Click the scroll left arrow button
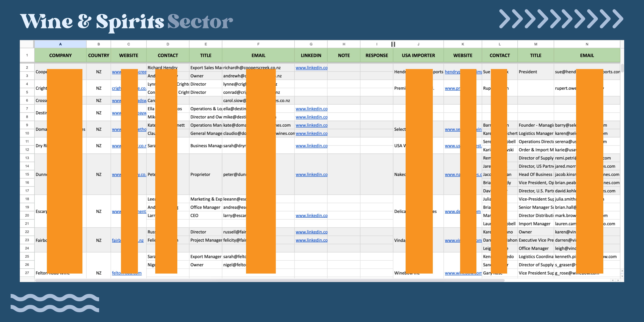644x322 pixels. point(613,280)
